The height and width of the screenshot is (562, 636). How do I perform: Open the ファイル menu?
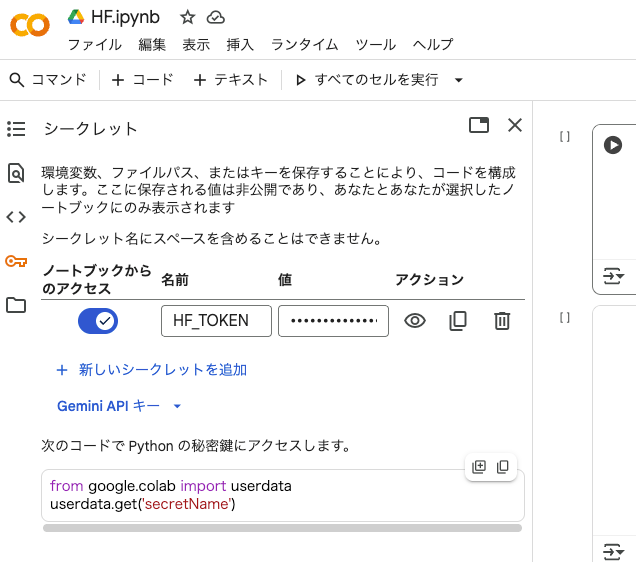pos(95,45)
